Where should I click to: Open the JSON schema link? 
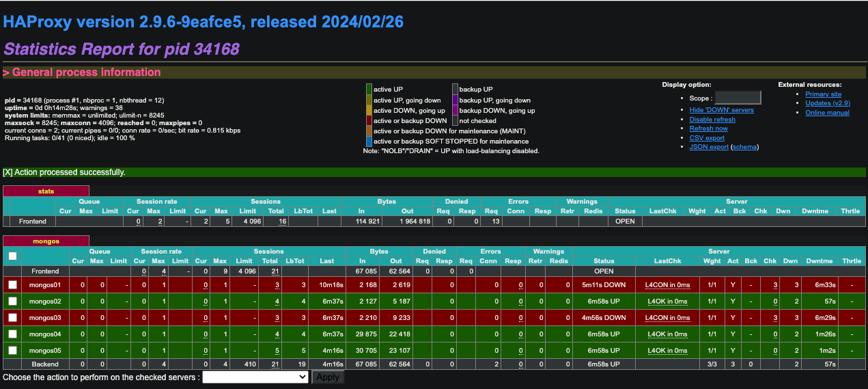tap(744, 147)
